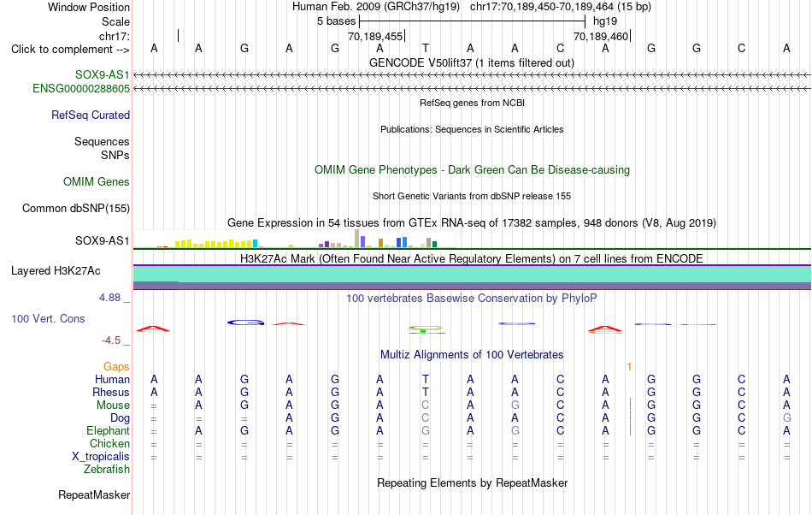The image size is (812, 515).
Task: Click the SOX9-AS1 GTEx expression bar chart
Action: [295, 239]
